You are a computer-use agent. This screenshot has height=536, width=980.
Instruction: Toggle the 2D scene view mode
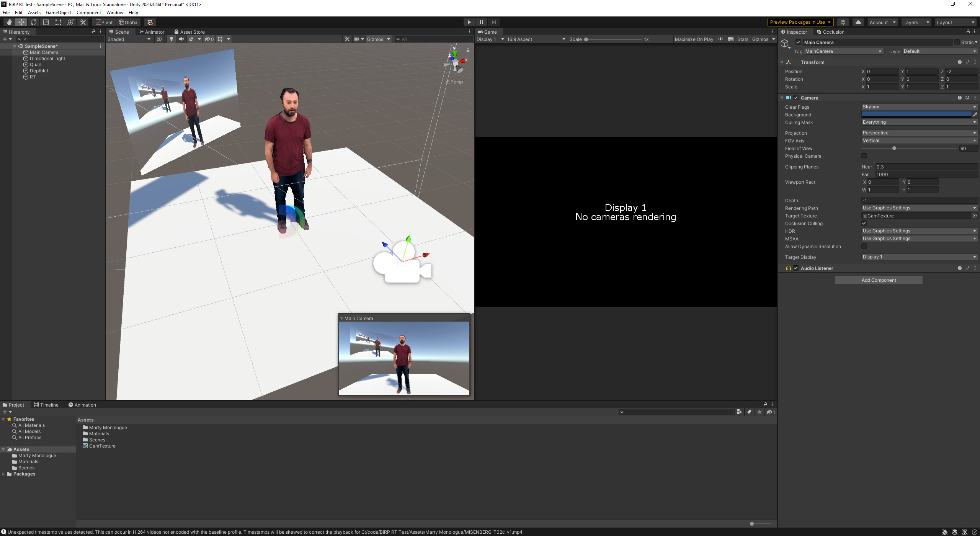(159, 39)
